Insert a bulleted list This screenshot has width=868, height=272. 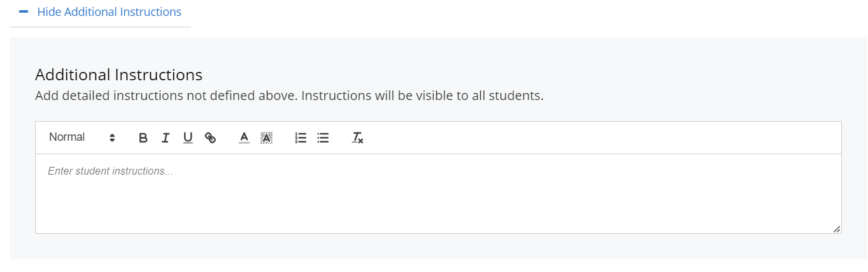(323, 138)
